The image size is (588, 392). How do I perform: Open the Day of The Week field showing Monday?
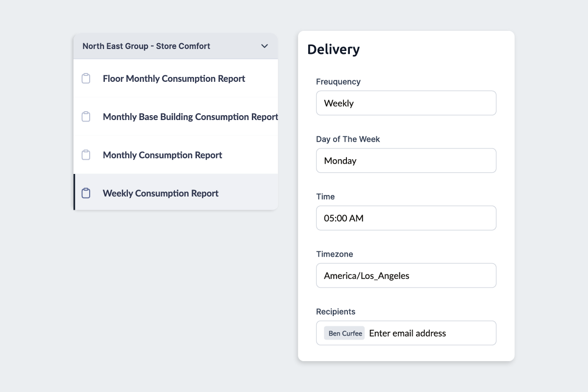406,160
